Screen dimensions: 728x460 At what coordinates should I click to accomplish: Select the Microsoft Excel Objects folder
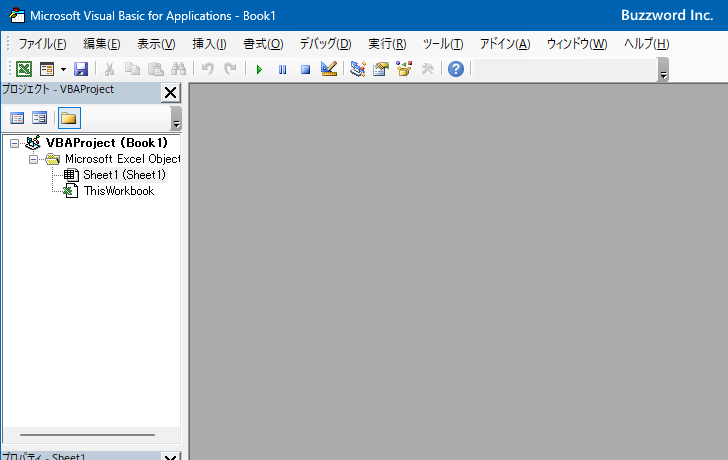click(x=122, y=159)
